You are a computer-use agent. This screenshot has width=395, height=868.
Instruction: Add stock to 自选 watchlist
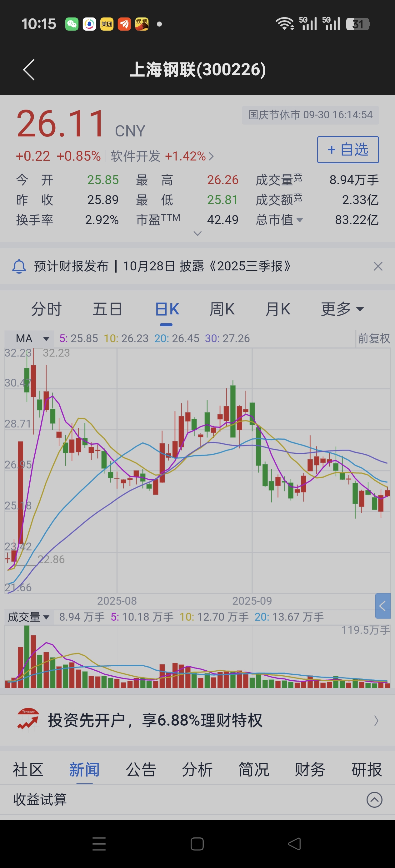coord(348,150)
